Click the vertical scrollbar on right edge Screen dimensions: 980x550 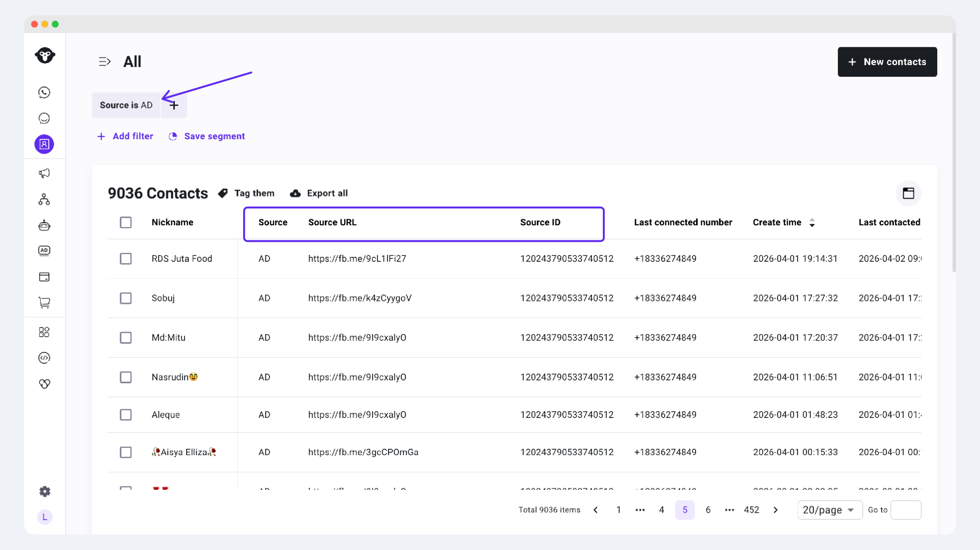click(954, 152)
